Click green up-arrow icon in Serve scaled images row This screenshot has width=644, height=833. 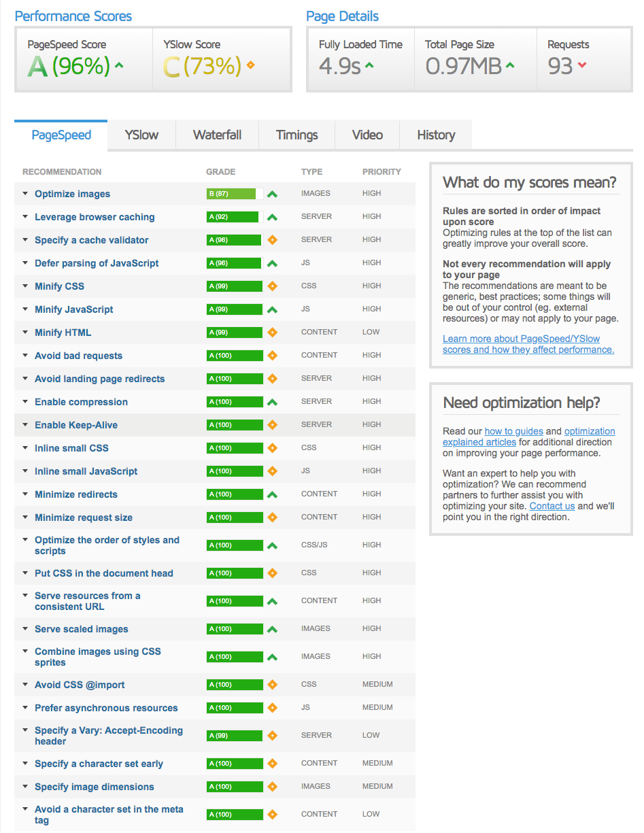(x=272, y=630)
